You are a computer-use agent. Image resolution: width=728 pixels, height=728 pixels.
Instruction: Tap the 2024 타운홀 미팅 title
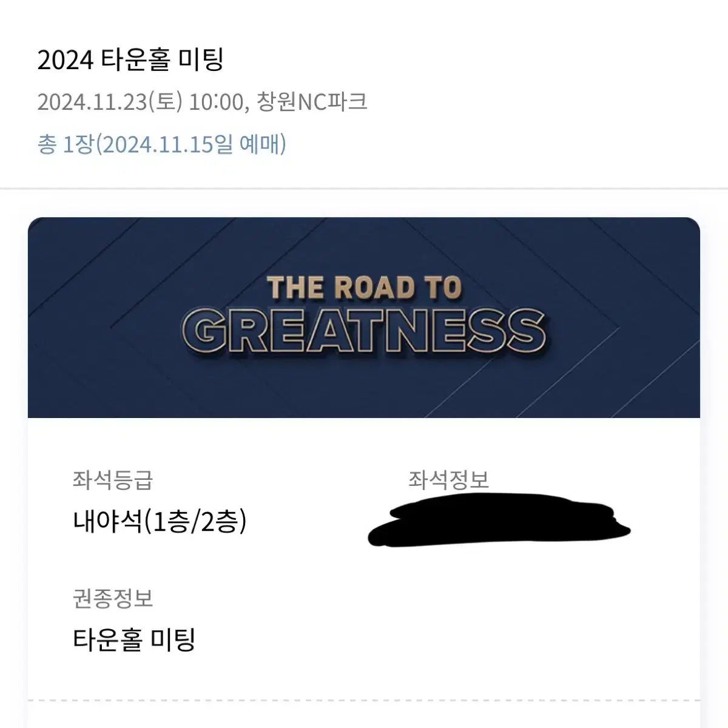click(131, 60)
